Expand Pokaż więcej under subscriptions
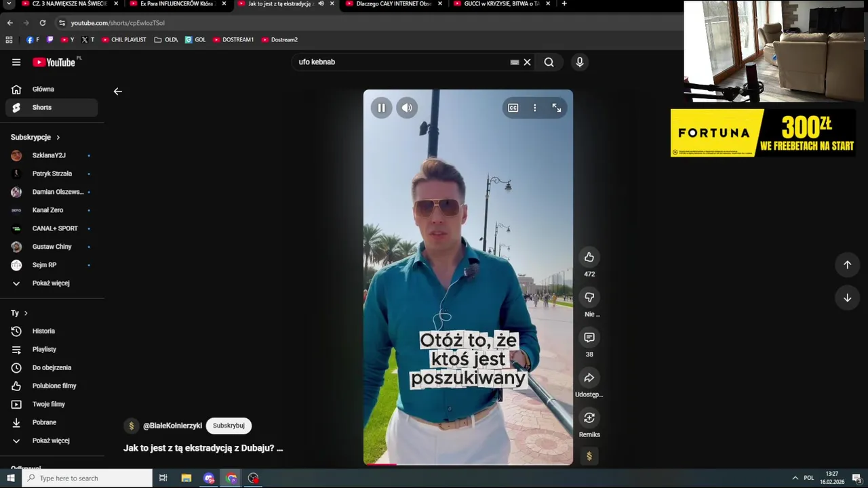 52,284
